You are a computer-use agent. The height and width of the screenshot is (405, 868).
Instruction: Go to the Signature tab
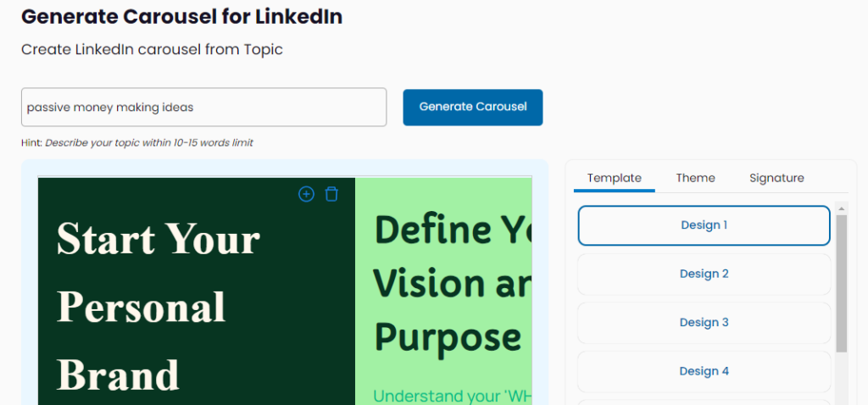pos(776,178)
